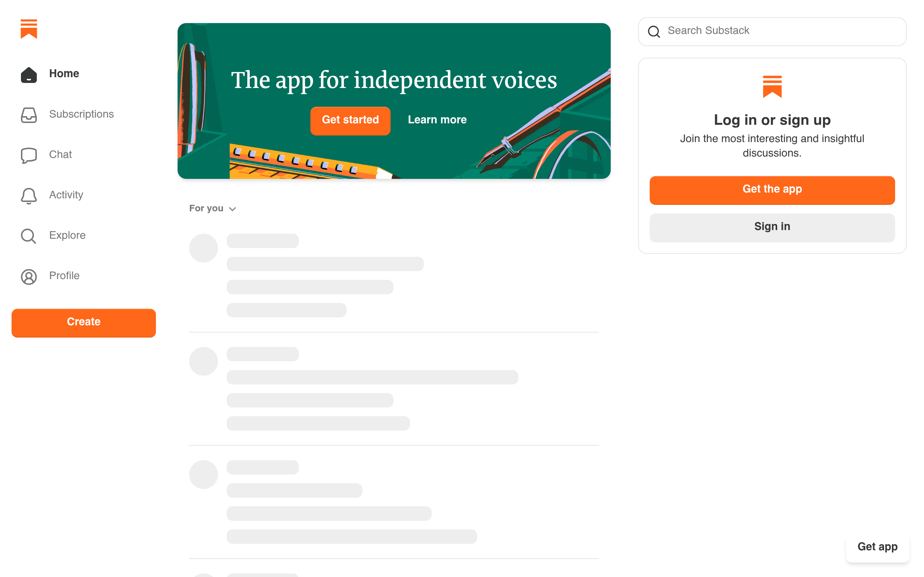Click the chevron next to For you

232,209
